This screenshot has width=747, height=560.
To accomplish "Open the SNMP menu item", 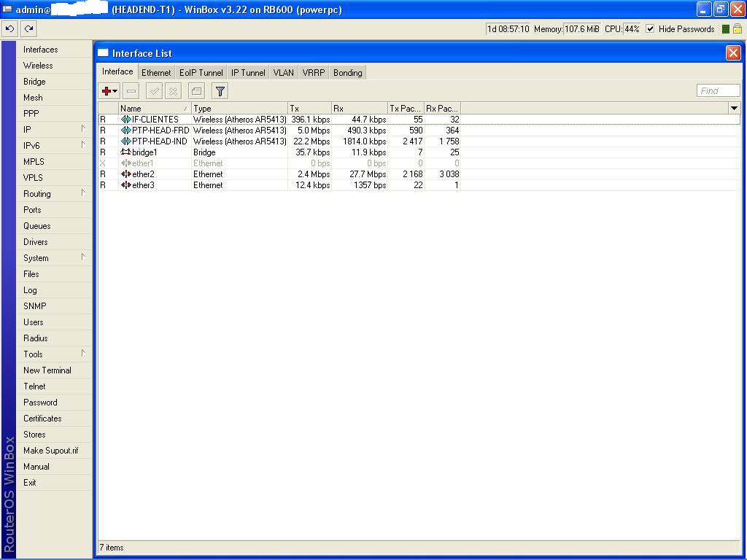I will coord(54,306).
